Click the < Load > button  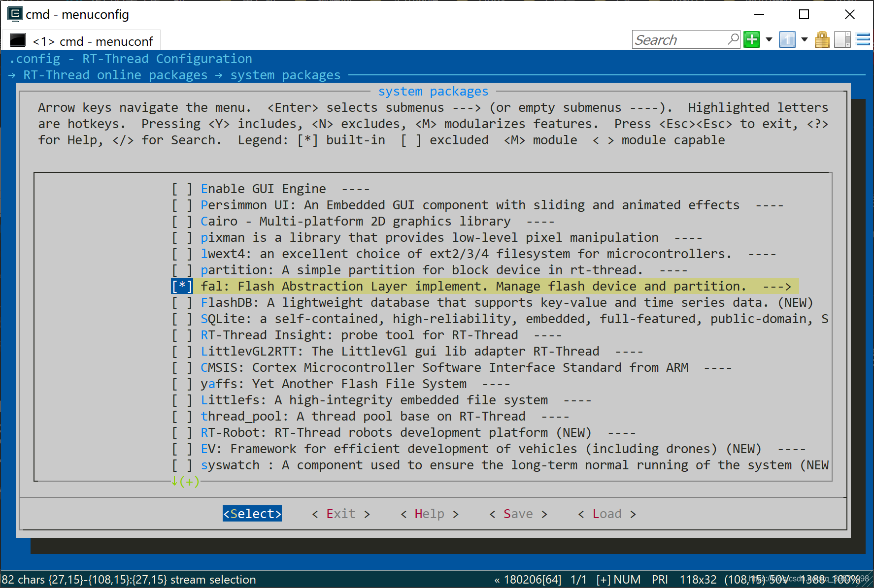pyautogui.click(x=607, y=514)
